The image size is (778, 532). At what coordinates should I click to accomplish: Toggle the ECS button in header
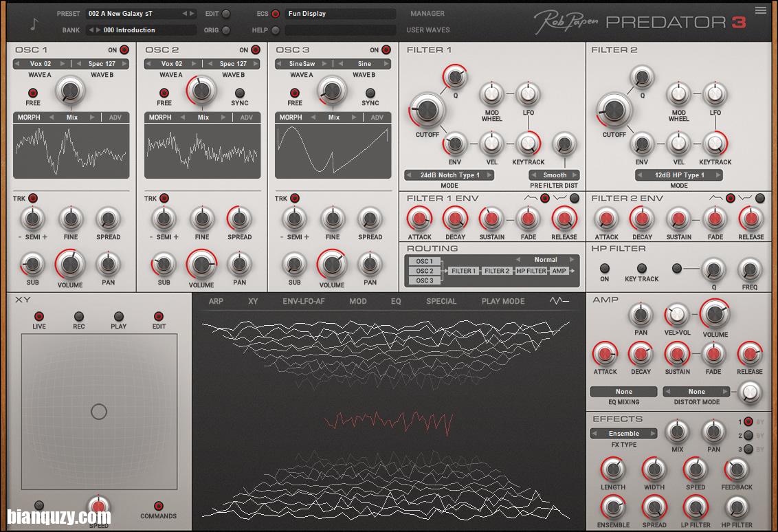pos(276,13)
